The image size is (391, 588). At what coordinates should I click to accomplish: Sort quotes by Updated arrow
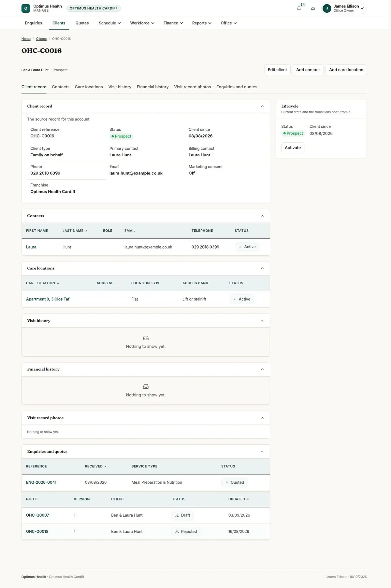pyautogui.click(x=248, y=499)
